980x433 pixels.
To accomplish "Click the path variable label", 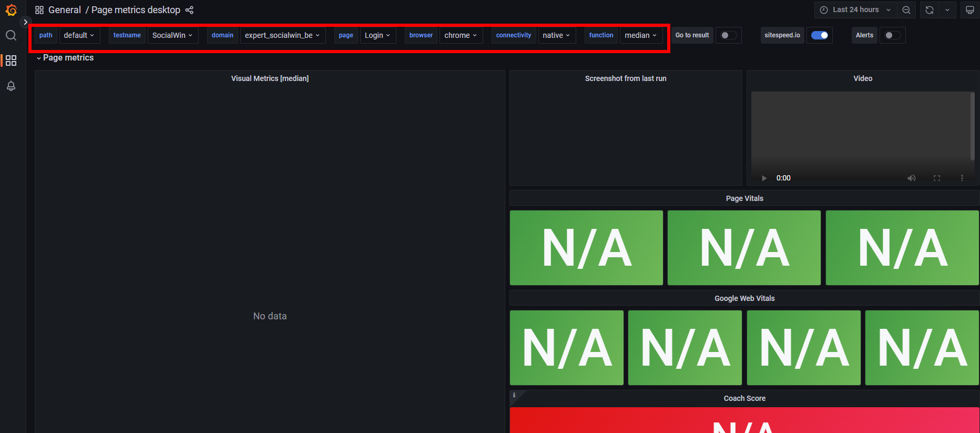I will pos(46,35).
